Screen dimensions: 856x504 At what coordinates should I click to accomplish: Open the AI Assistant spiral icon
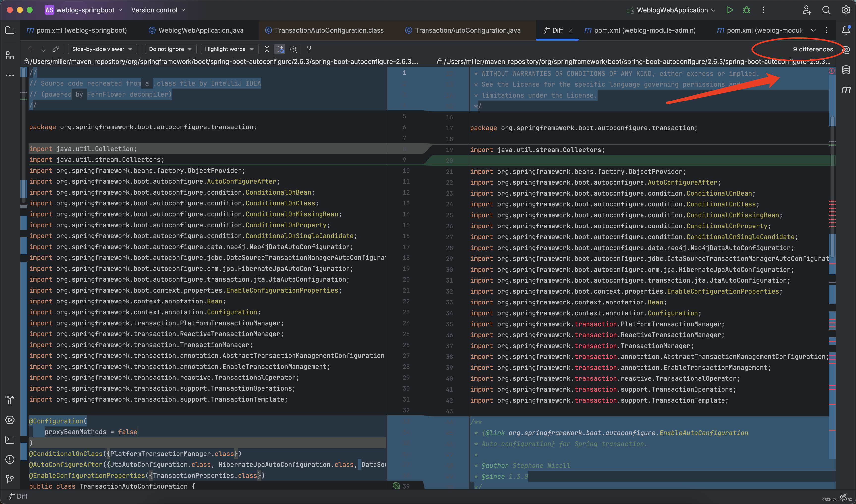[x=847, y=50]
